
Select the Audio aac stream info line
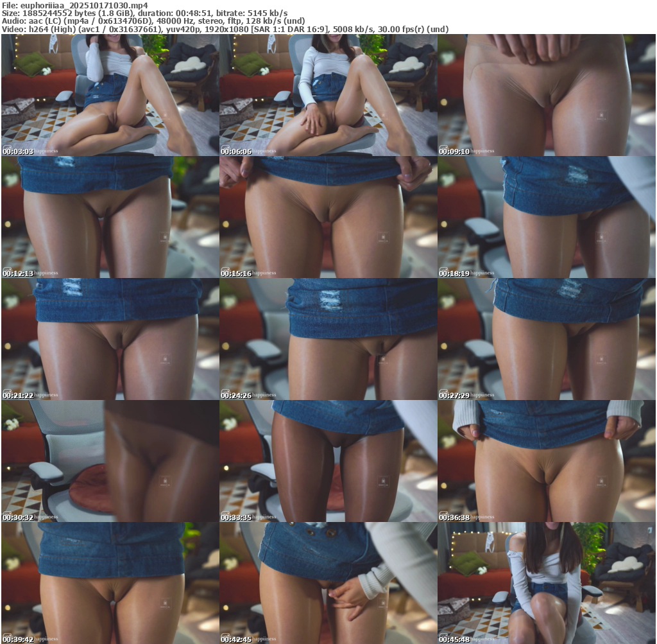coord(153,21)
